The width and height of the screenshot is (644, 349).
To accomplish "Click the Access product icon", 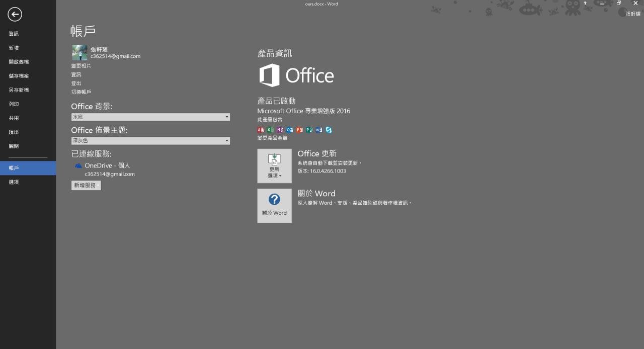I will pos(261,130).
